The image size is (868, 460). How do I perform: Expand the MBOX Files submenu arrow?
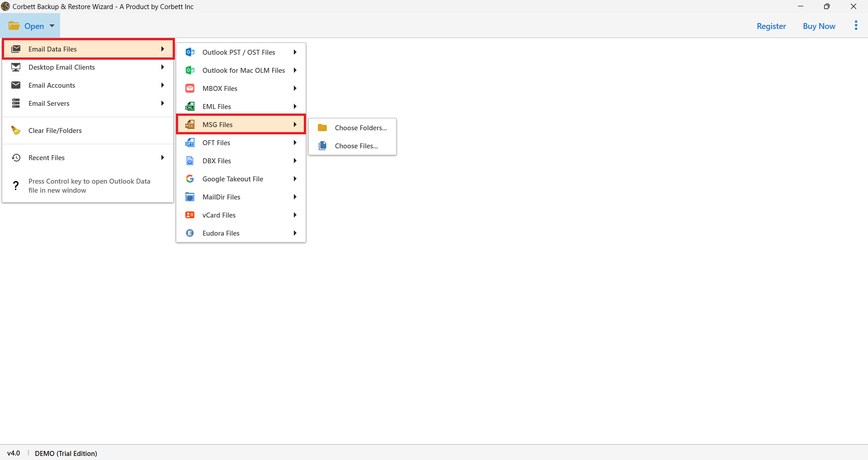[x=295, y=88]
